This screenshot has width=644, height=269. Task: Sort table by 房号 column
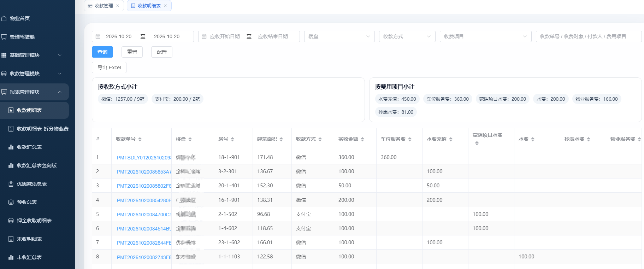[232, 139]
